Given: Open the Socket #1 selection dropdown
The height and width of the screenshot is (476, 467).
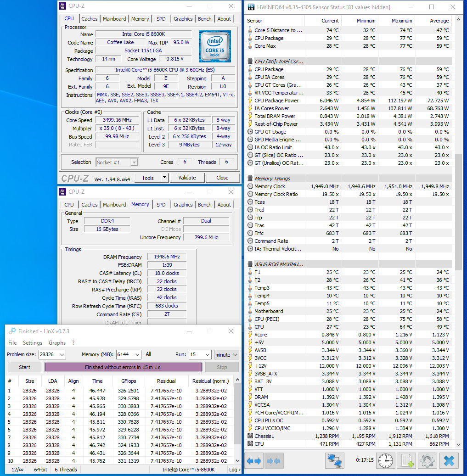Looking at the screenshot, I should click(x=134, y=162).
